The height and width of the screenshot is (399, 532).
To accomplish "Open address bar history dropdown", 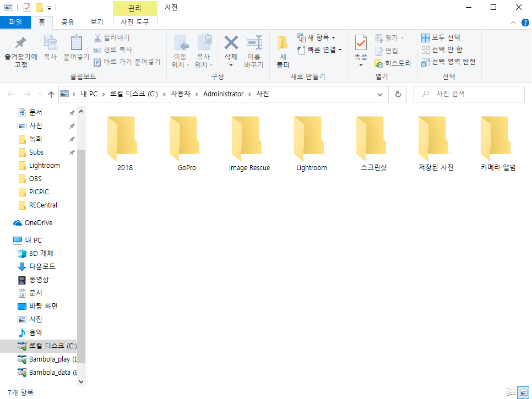I will click(x=380, y=94).
